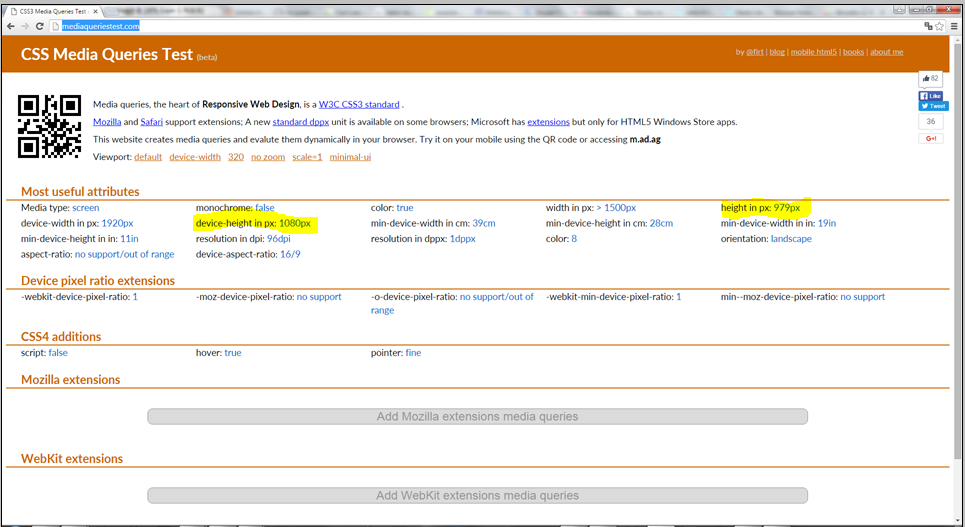The width and height of the screenshot is (965, 527).
Task: Open the W3C CSS3 standard link
Action: 359,104
